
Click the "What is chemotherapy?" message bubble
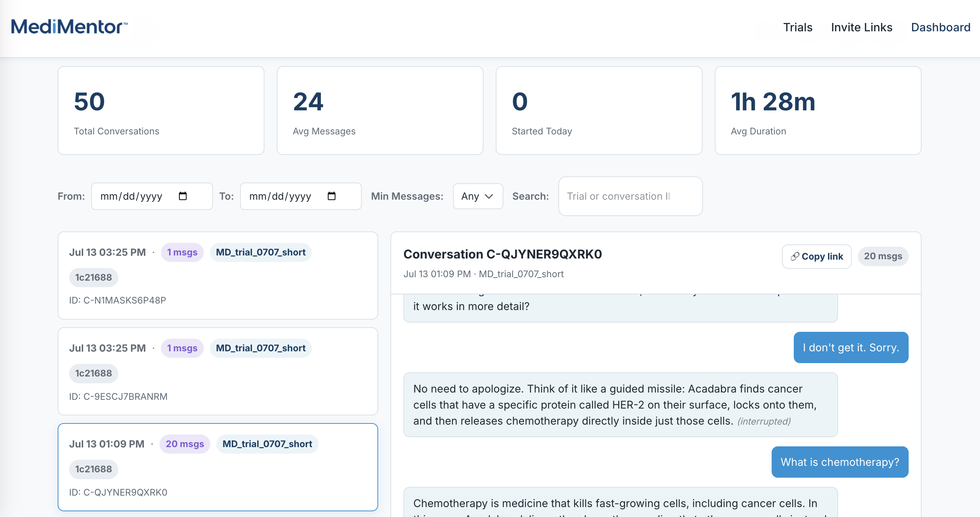point(840,462)
